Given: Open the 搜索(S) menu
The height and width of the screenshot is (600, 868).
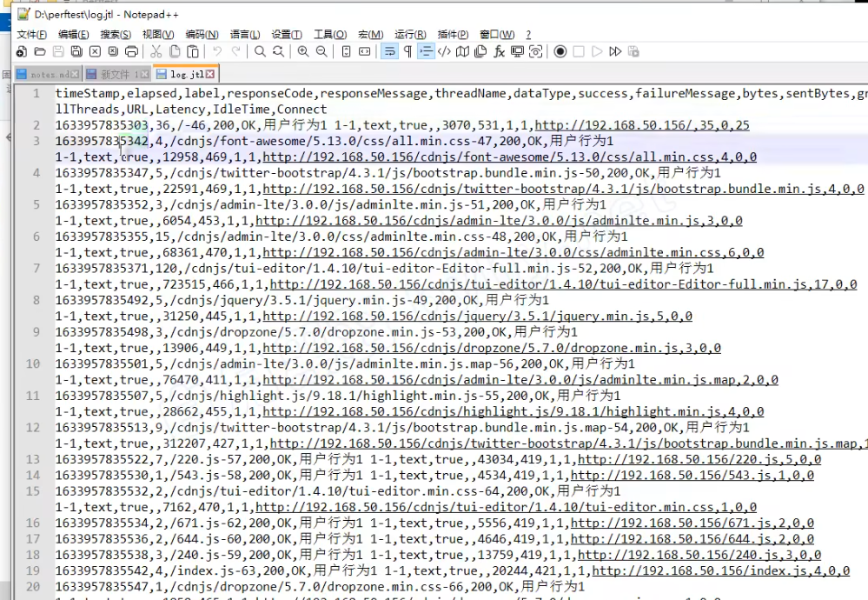Looking at the screenshot, I should [x=116, y=35].
